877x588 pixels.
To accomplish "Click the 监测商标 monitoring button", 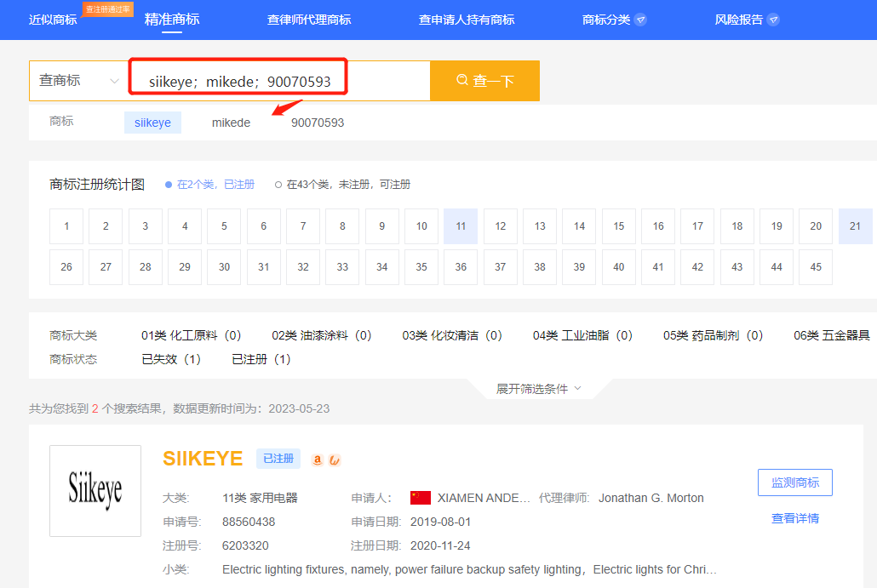I will tap(794, 482).
